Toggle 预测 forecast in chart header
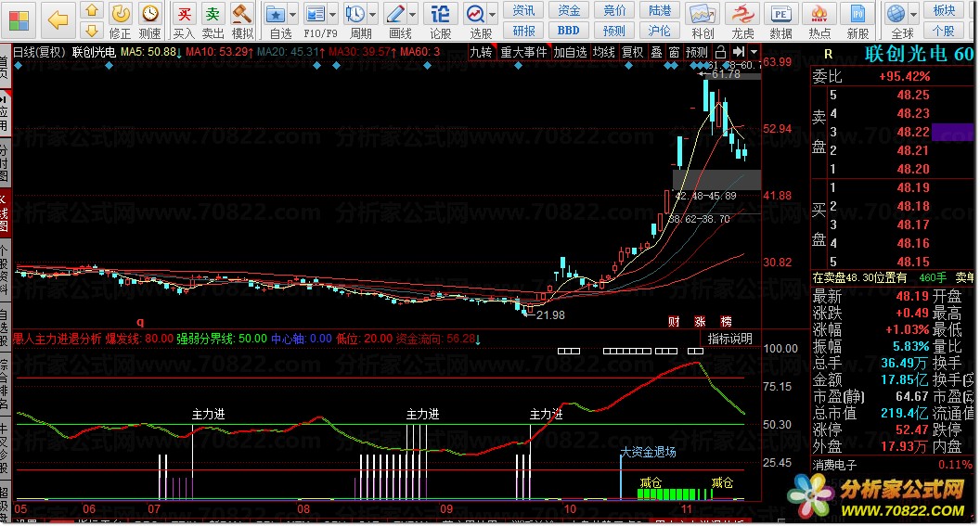Viewport: 980px width, 526px height. coord(697,52)
